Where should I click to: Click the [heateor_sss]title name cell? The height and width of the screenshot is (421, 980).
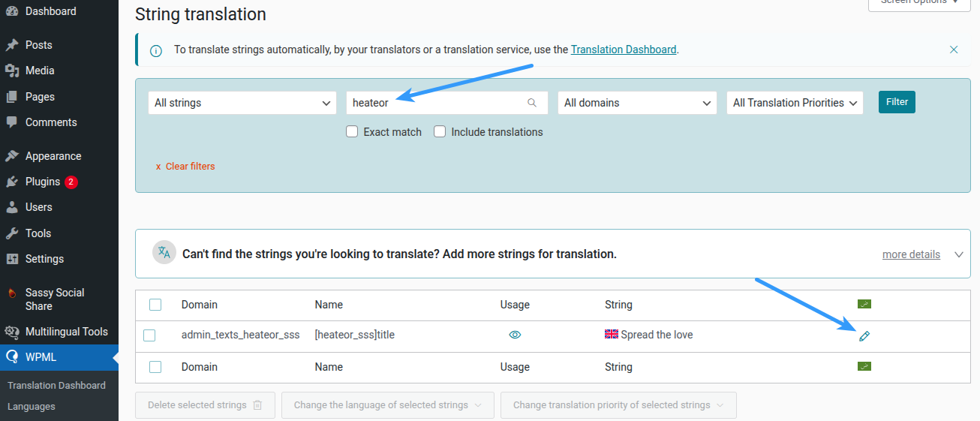click(x=354, y=335)
